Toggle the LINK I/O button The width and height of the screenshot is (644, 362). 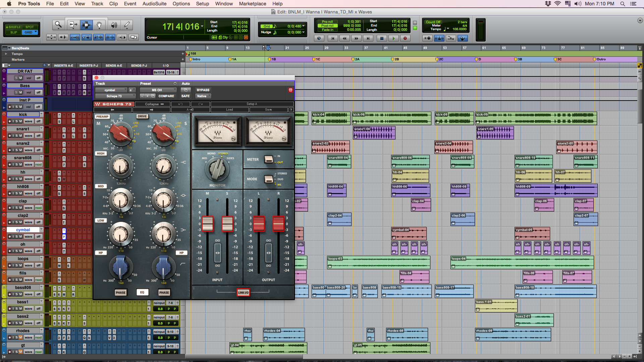coord(243,293)
